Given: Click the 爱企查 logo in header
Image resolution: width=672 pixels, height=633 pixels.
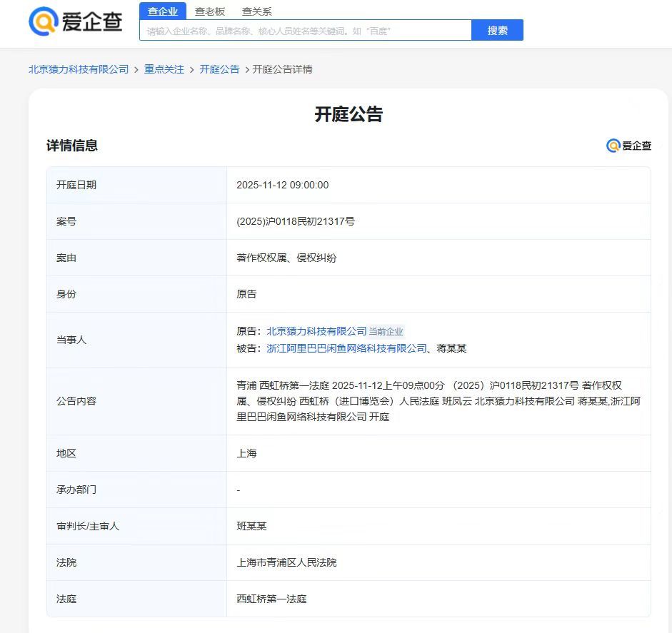Looking at the screenshot, I should pos(76,21).
